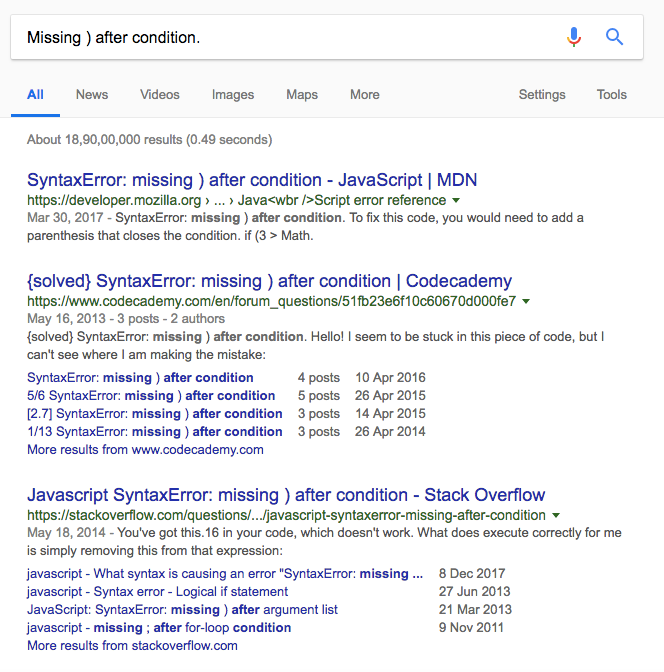Open 'What syntax is causing an error' sublink
Viewport: 664px width, 672px height.
pyautogui.click(x=225, y=574)
